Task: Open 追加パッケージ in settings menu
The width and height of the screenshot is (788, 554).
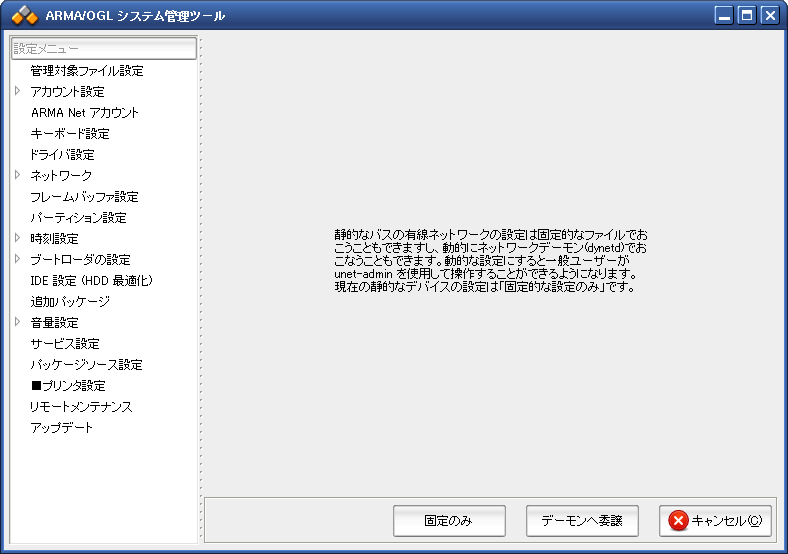Action: point(69,302)
